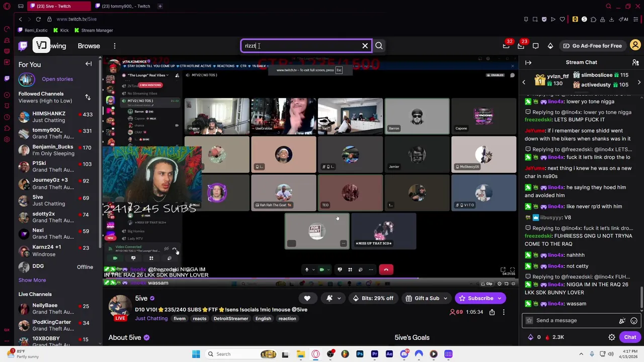Show previous gifters leaderboard entry

coord(523,82)
